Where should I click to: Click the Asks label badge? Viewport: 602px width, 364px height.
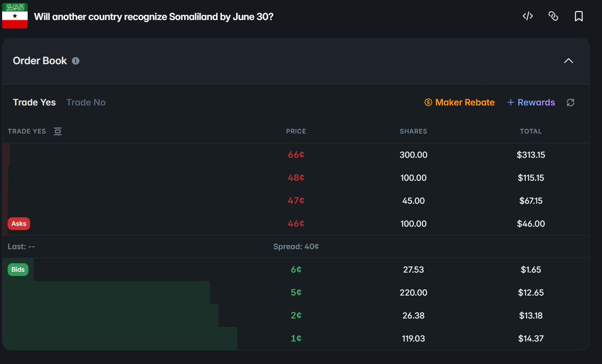click(x=19, y=223)
